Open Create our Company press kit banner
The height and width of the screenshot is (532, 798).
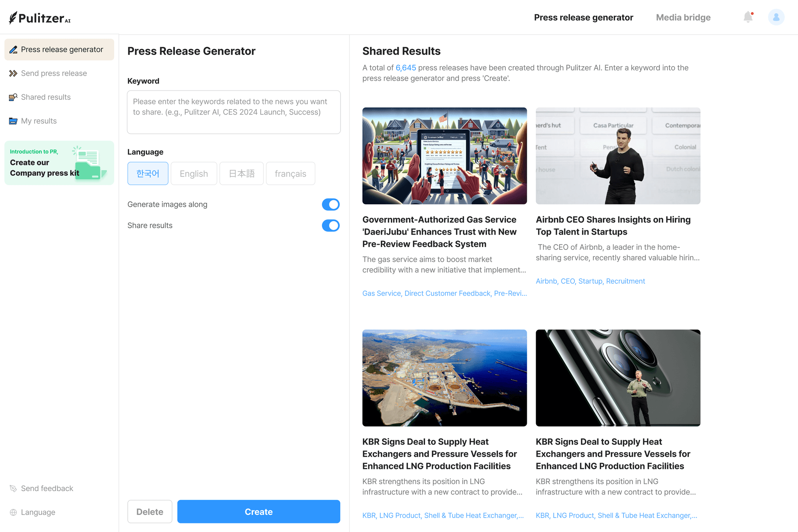tap(59, 163)
